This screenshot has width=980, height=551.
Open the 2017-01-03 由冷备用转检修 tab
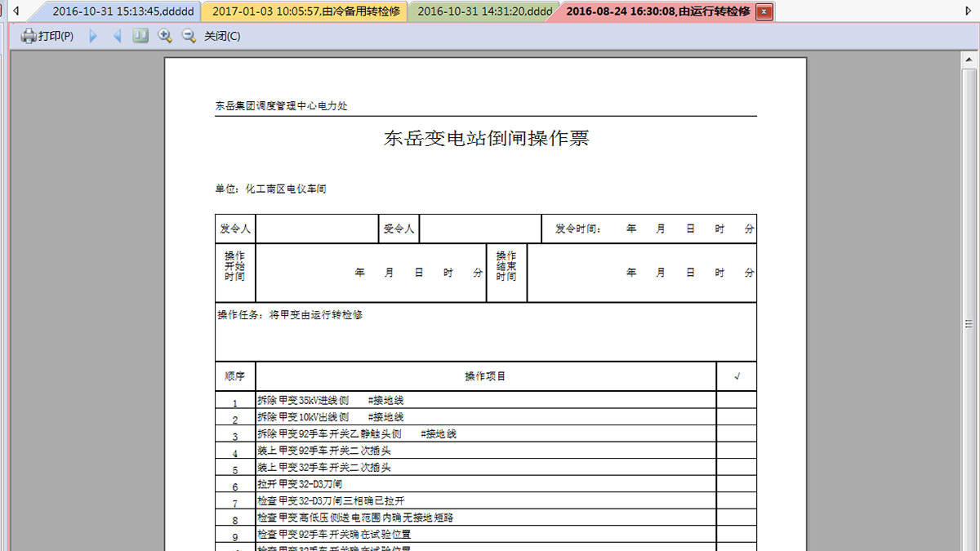[304, 11]
